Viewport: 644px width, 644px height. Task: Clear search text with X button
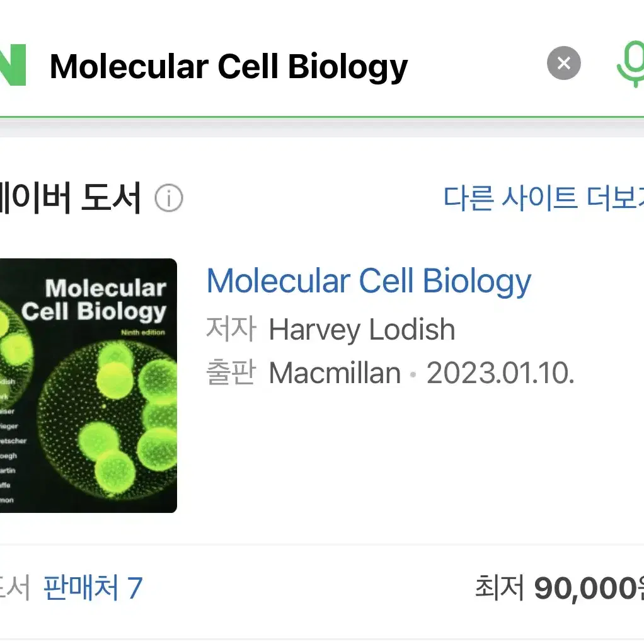coord(563,63)
